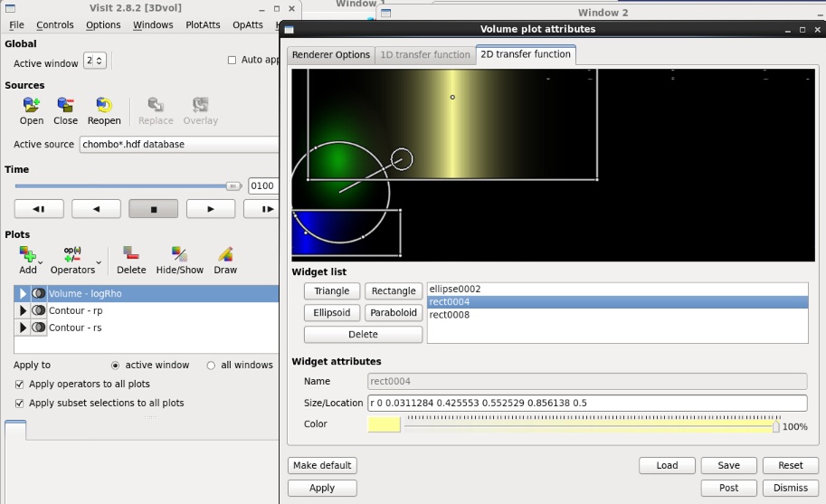The height and width of the screenshot is (504, 826).
Task: Click the Close source icon
Action: click(65, 105)
